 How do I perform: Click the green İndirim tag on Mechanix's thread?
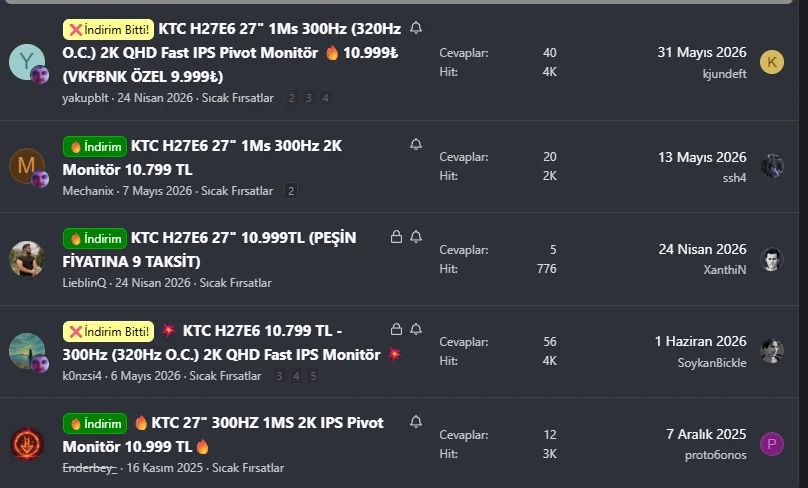click(x=95, y=147)
